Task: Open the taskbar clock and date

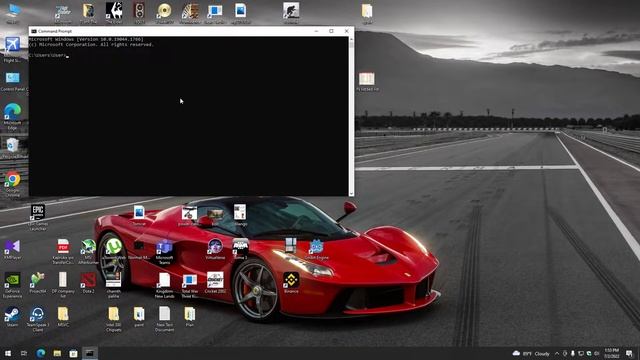Action: click(611, 353)
